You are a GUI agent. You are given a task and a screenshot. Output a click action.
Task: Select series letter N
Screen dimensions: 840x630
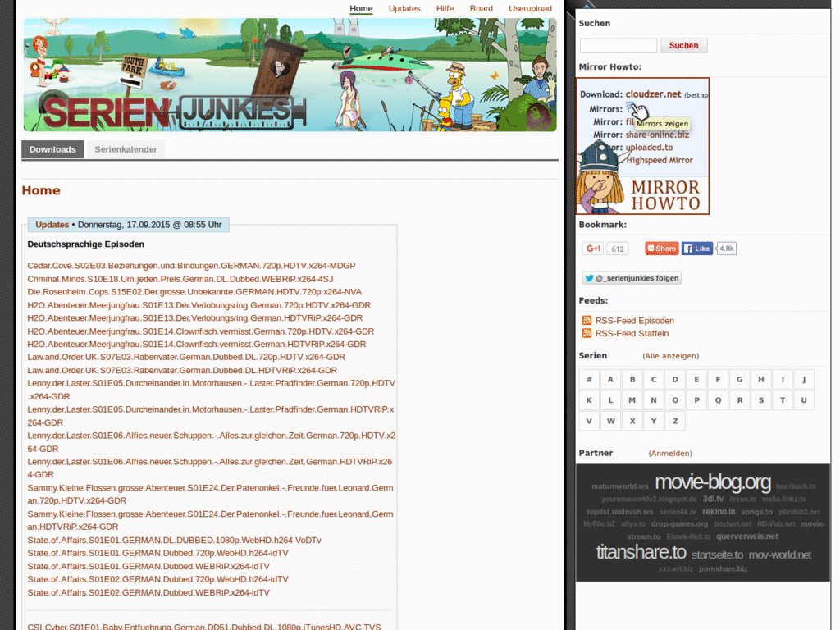pyautogui.click(x=654, y=400)
